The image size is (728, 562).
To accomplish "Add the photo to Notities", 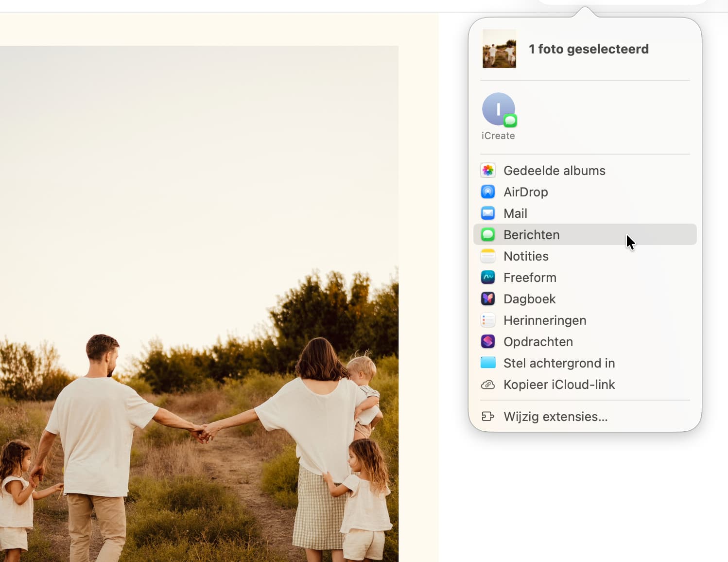I will point(585,256).
